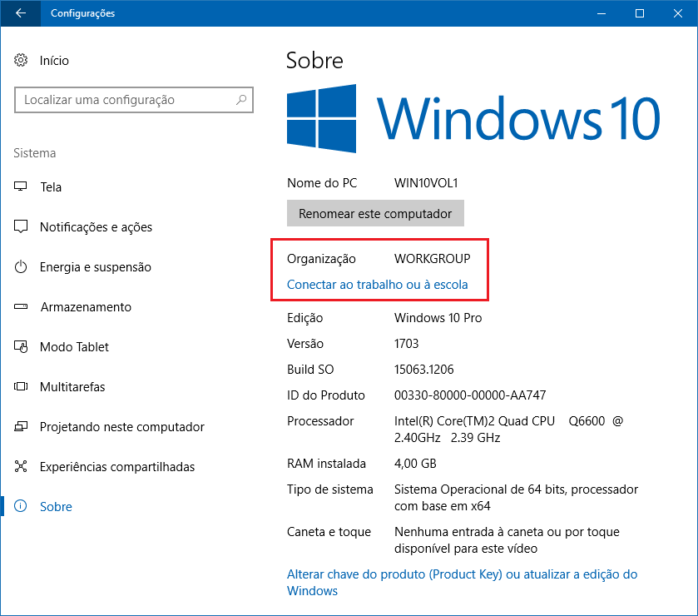The image size is (698, 616).
Task: Click the Organização label
Action: tap(321, 259)
